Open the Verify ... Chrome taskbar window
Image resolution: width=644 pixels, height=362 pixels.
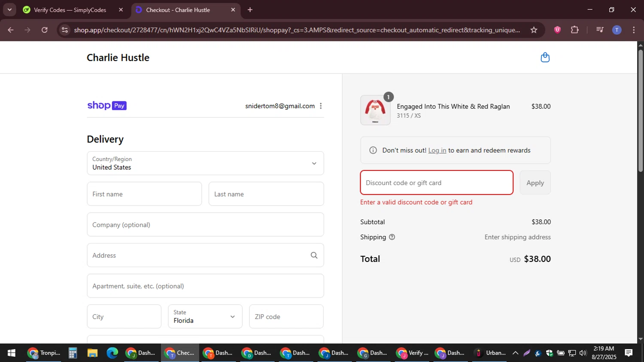pyautogui.click(x=413, y=353)
